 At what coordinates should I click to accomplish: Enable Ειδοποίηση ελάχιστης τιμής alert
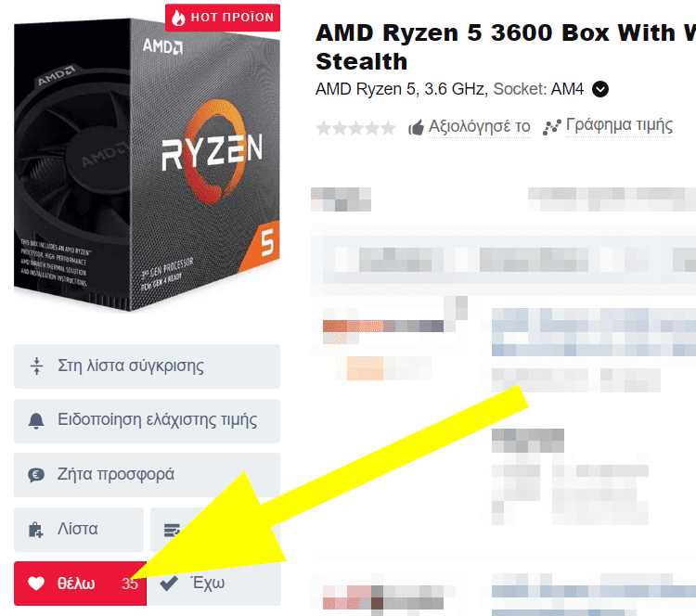click(x=147, y=421)
